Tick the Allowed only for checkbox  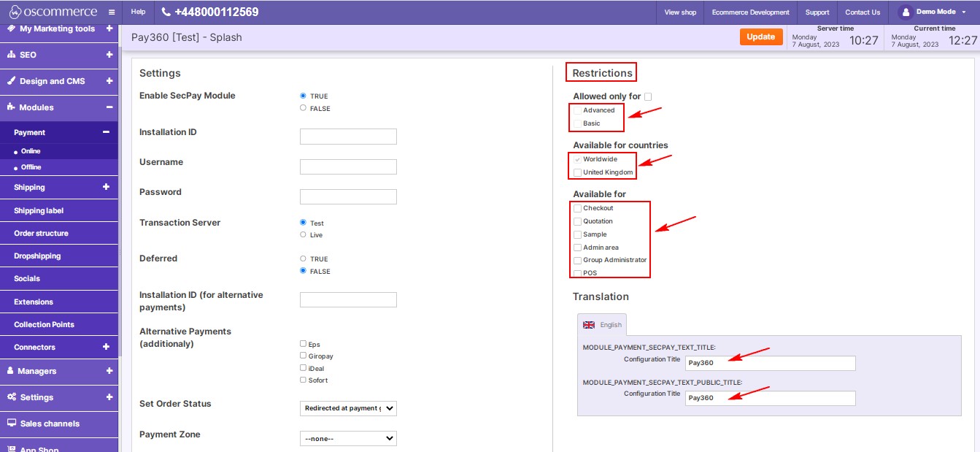(648, 96)
